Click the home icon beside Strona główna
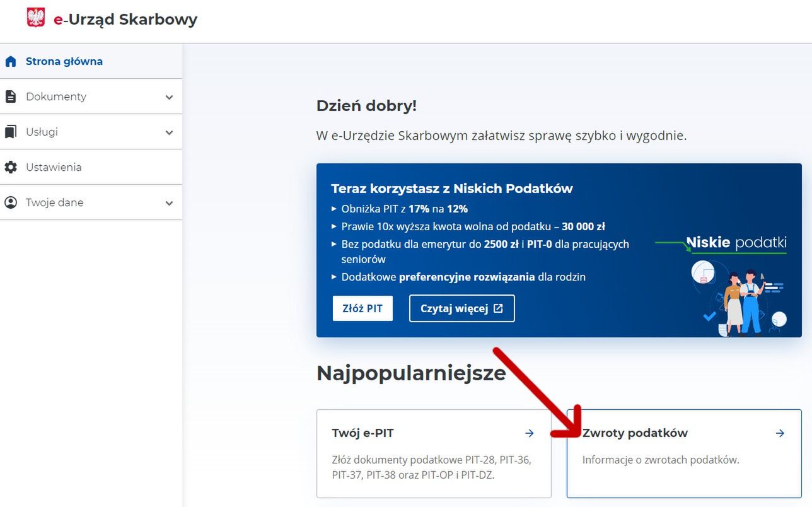 pos(10,61)
